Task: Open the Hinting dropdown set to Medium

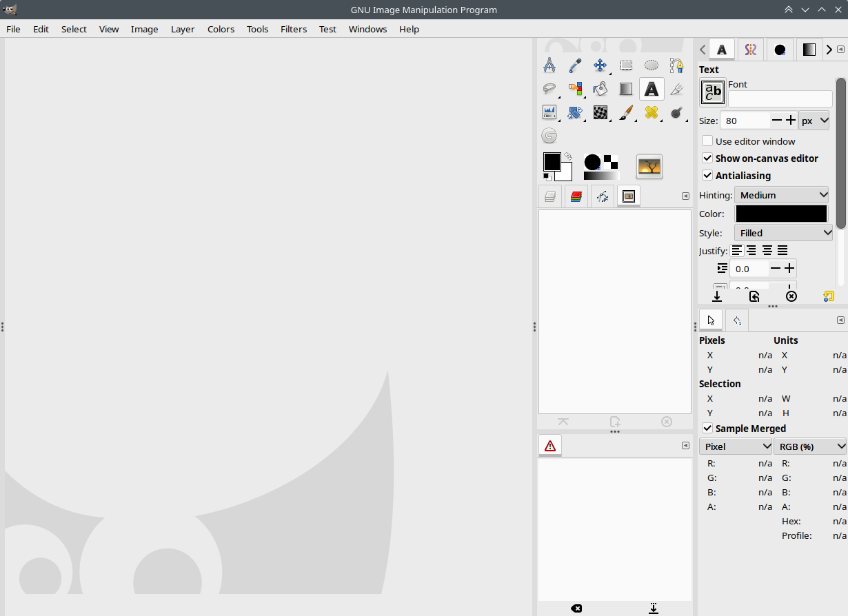Action: pyautogui.click(x=783, y=195)
